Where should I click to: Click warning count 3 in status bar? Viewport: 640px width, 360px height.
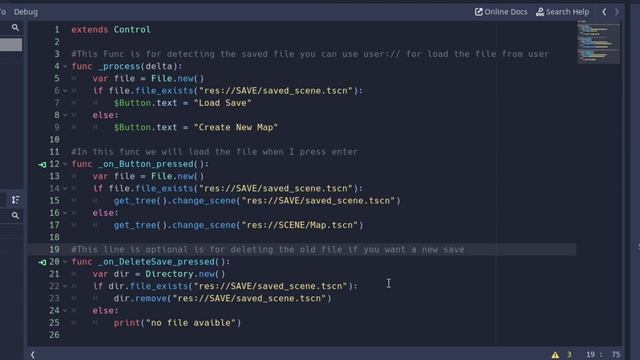(x=569, y=355)
